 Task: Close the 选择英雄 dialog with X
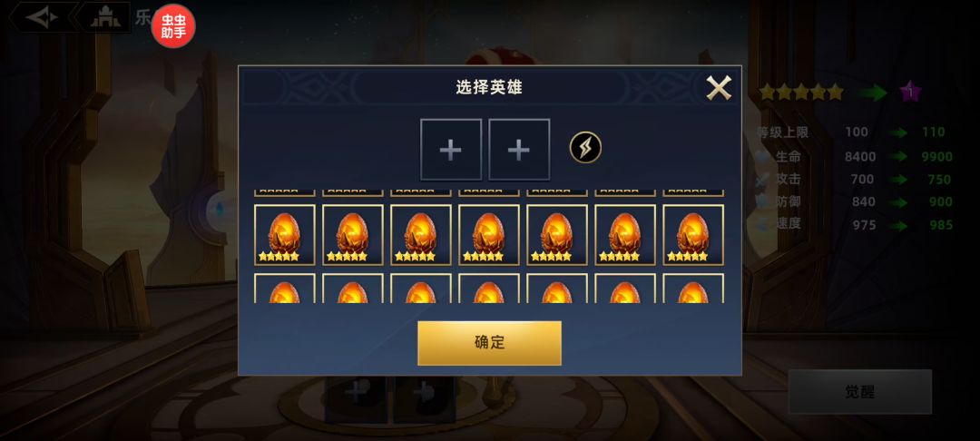click(719, 88)
